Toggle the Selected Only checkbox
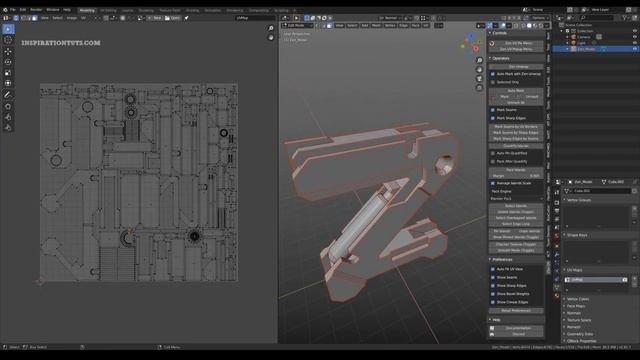The height and width of the screenshot is (360, 640). coord(493,82)
